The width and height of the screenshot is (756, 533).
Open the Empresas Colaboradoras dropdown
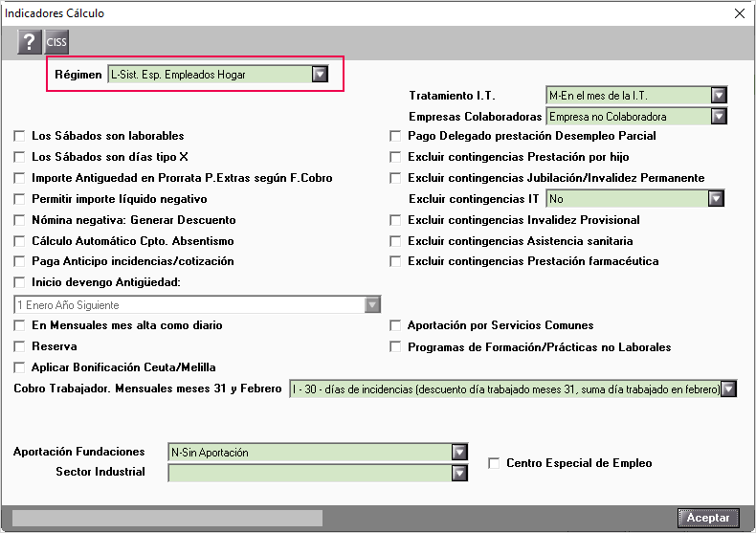[x=719, y=116]
